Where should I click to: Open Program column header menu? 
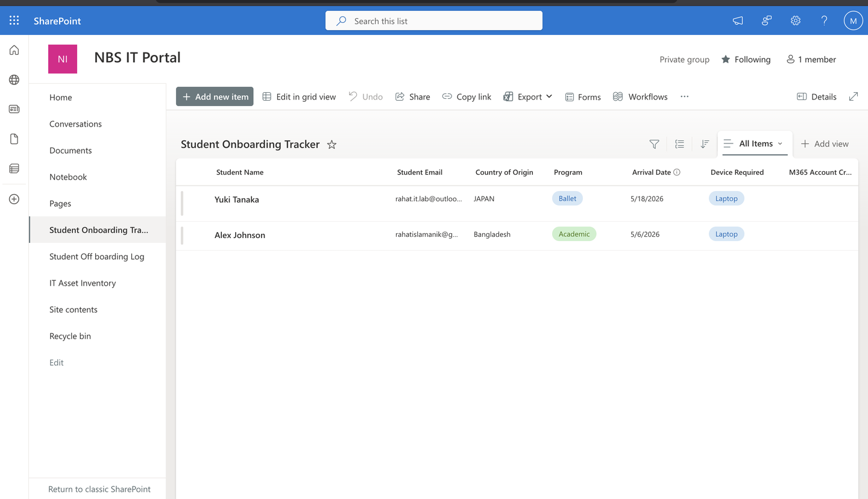568,172
